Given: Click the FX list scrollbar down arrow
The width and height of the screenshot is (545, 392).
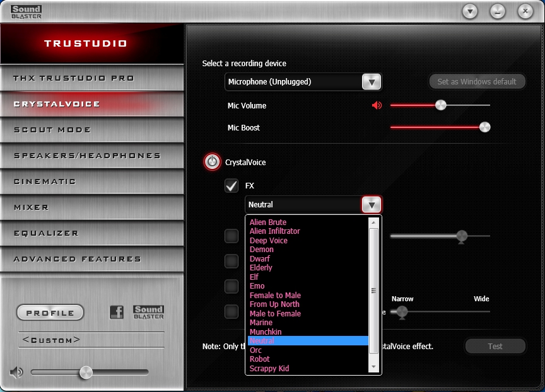Looking at the screenshot, I should pyautogui.click(x=373, y=367).
